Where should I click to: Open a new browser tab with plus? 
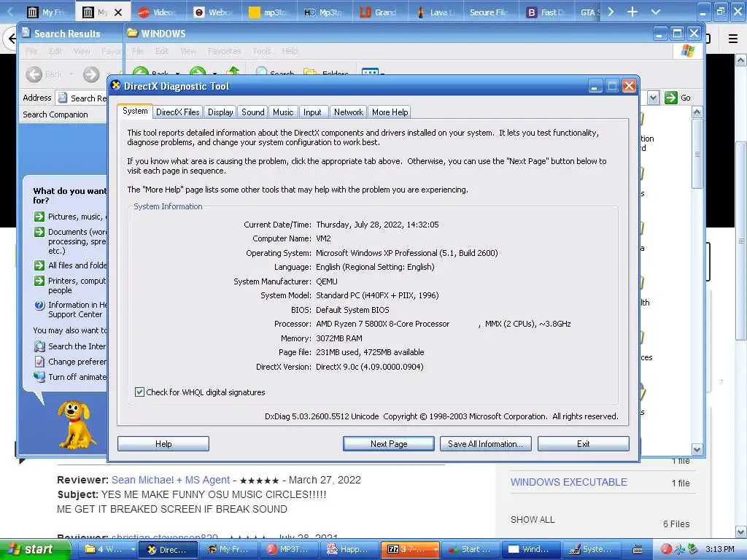tap(632, 12)
